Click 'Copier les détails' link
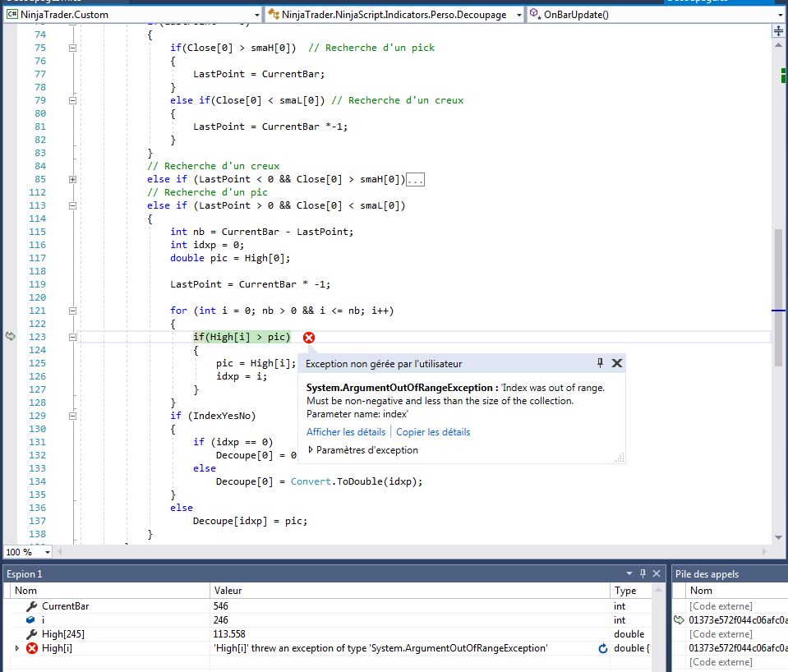This screenshot has width=788, height=672. pos(433,432)
